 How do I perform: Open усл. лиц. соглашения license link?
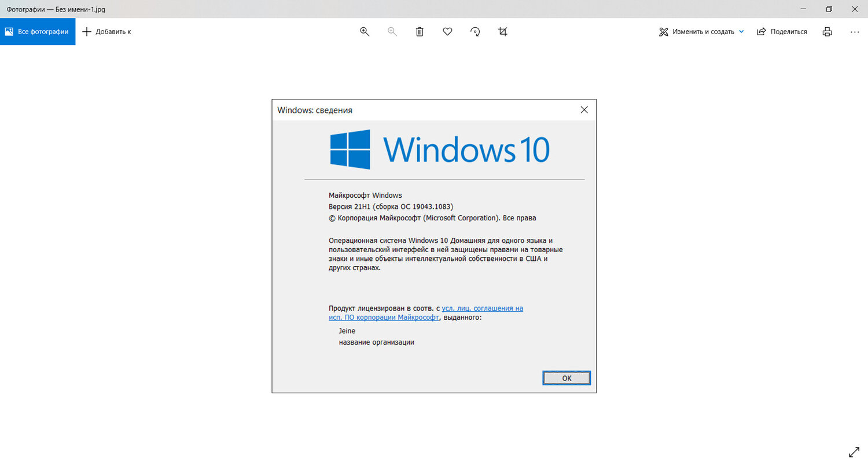482,308
